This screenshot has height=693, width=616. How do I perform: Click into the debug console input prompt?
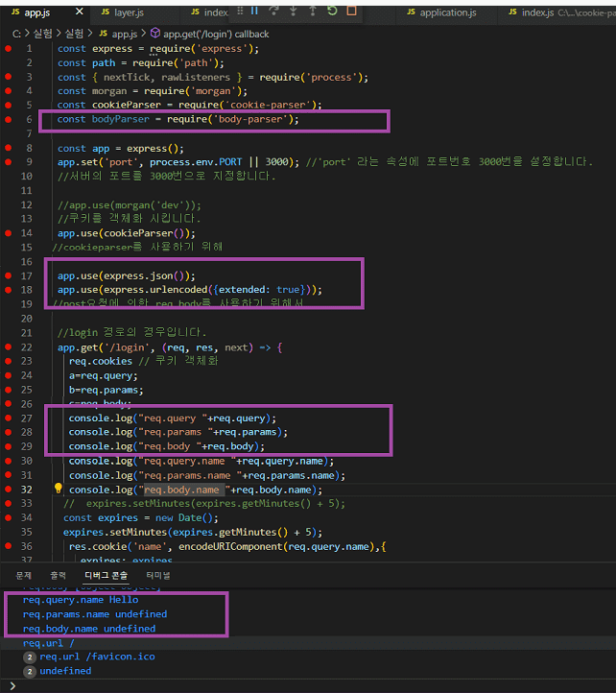309,686
